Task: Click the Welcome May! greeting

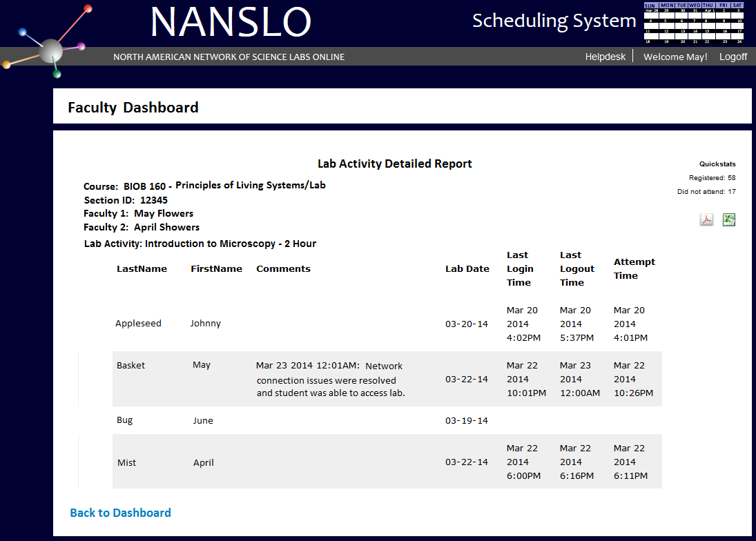Action: 675,57
